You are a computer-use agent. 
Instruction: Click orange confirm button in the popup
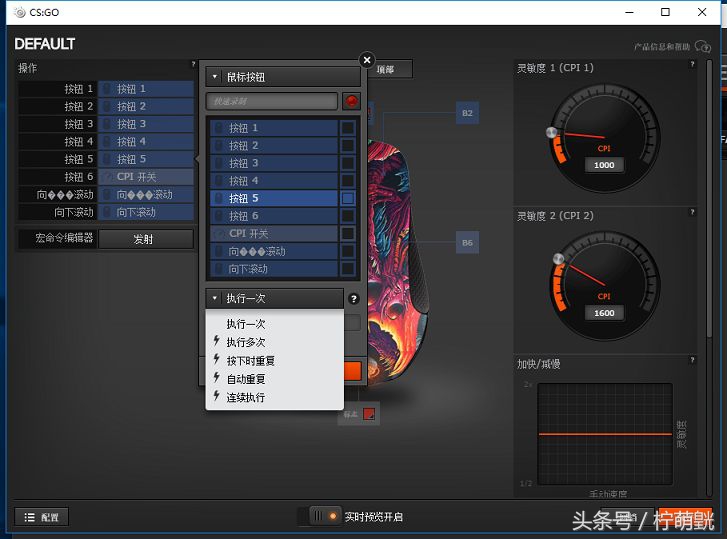tap(352, 371)
